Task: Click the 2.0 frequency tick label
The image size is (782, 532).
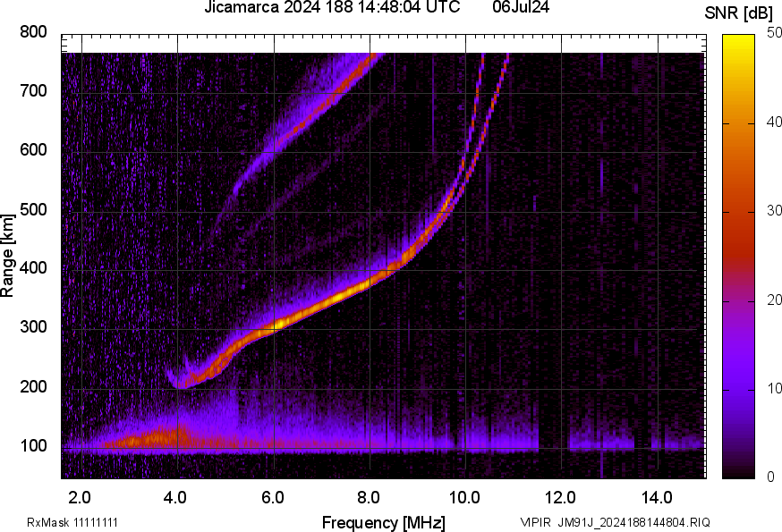Action: pos(81,496)
